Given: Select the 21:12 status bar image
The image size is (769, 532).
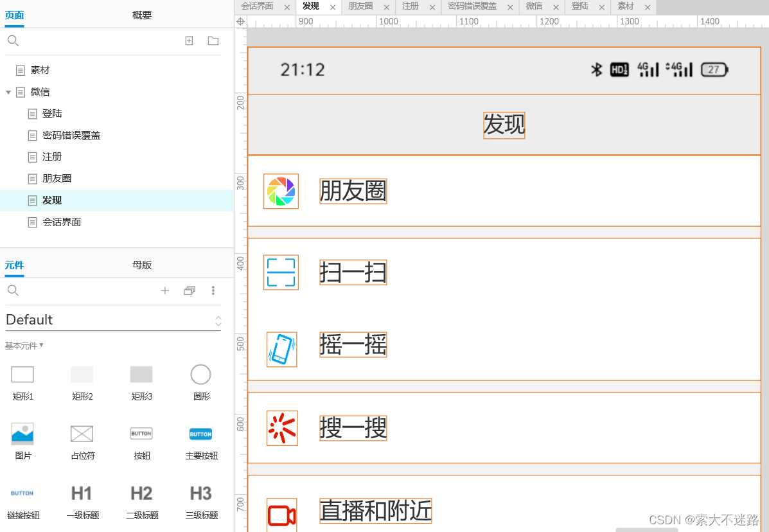Looking at the screenshot, I should (504, 71).
